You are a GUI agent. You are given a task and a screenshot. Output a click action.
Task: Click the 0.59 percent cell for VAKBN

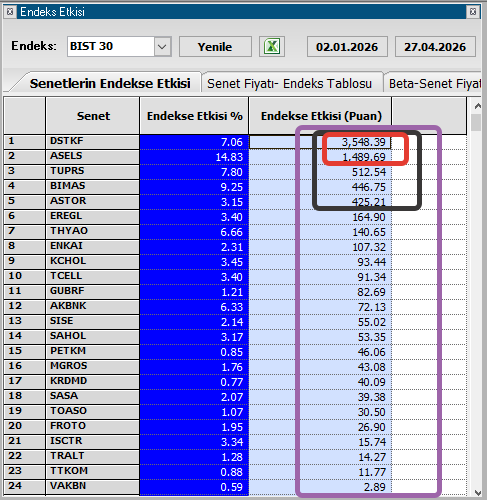click(x=194, y=487)
